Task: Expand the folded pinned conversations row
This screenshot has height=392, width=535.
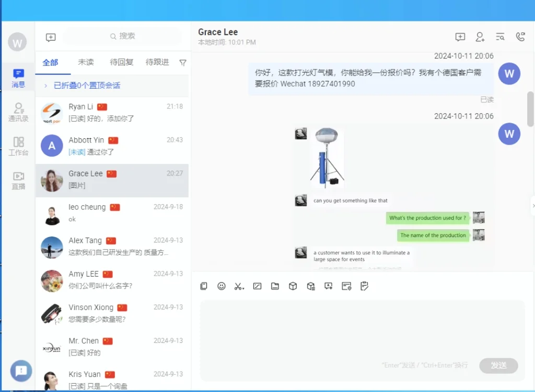Action: (112, 86)
